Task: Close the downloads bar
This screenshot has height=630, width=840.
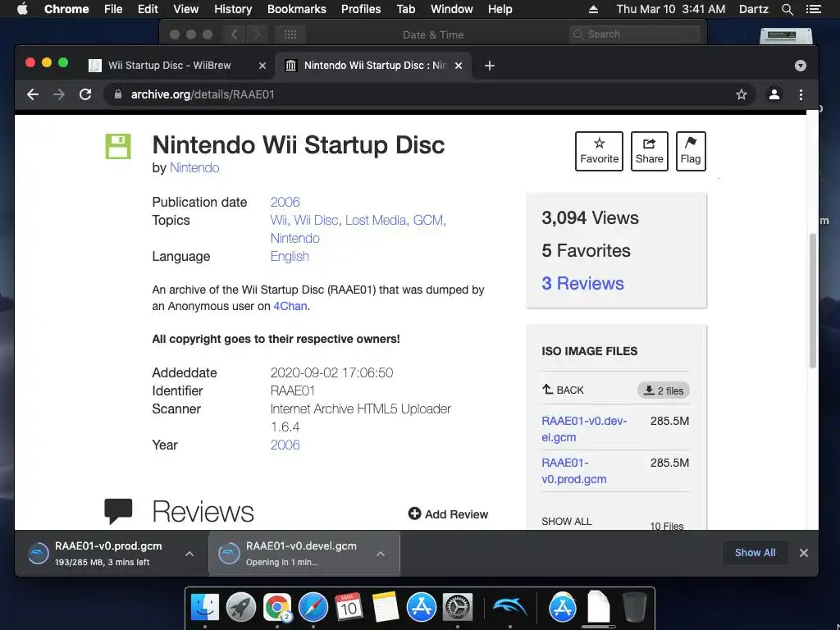Action: pyautogui.click(x=804, y=553)
